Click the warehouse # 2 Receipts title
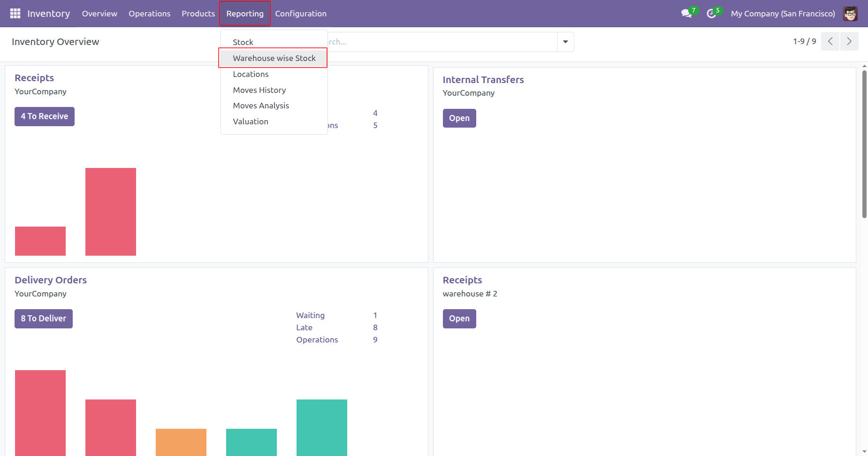Image resolution: width=868 pixels, height=456 pixels. pos(462,280)
